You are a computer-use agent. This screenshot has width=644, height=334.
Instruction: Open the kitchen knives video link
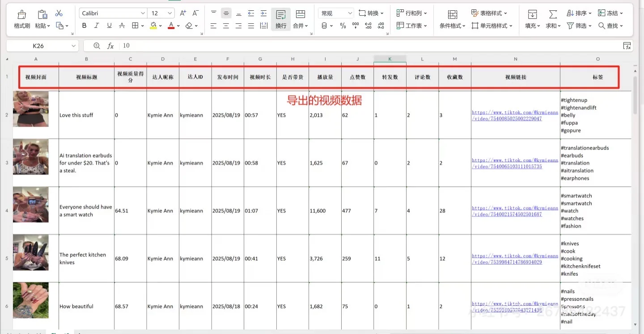click(515, 259)
